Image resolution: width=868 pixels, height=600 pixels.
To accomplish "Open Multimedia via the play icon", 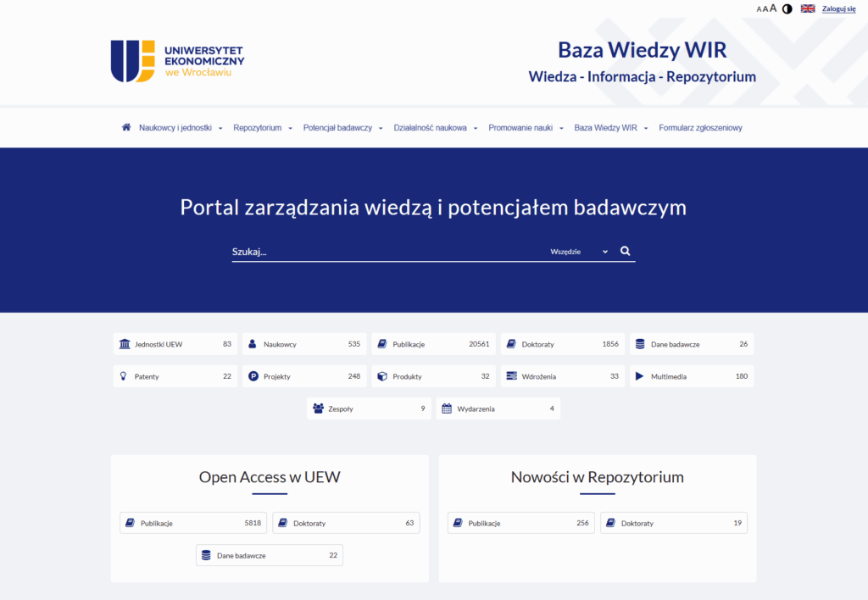I will (x=640, y=375).
